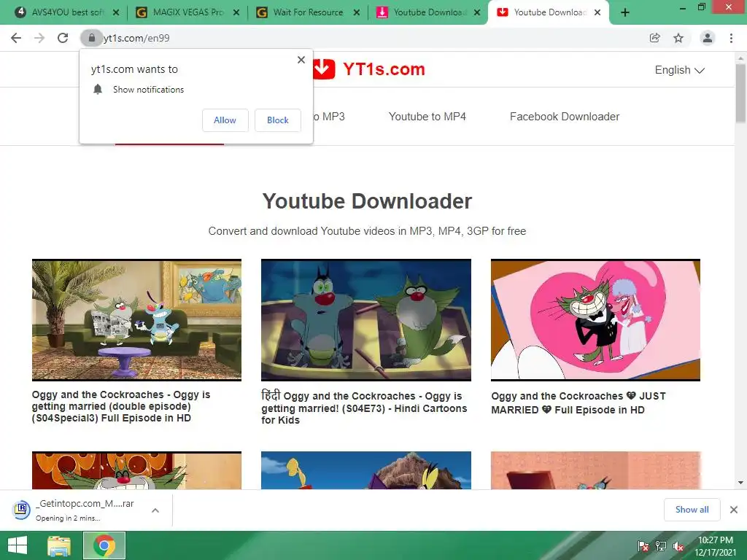Click the Oggy S04Special3 Full Episode title
This screenshot has height=560, width=747.
[121, 406]
